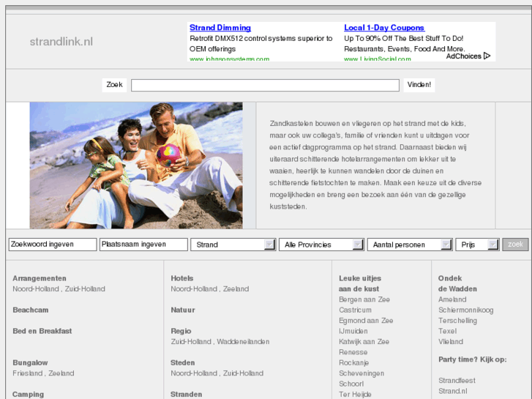
Task: Open the Bed en Breakfast category
Action: tap(42, 331)
